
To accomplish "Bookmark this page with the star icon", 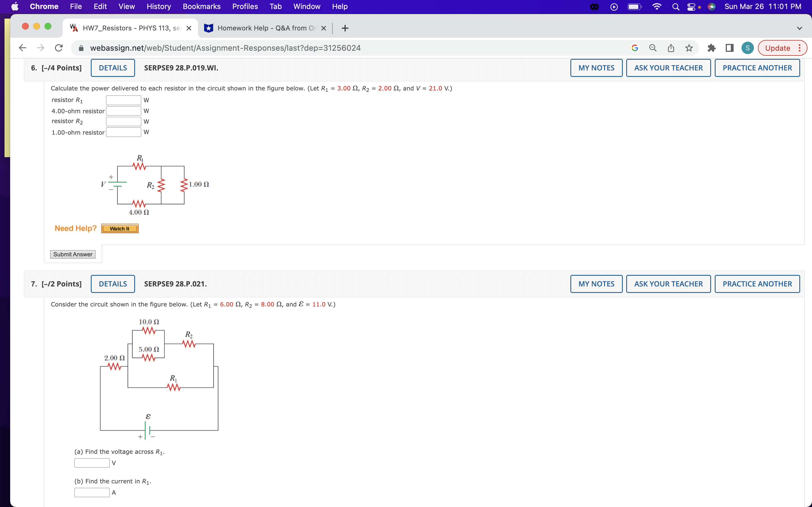I will 689,48.
